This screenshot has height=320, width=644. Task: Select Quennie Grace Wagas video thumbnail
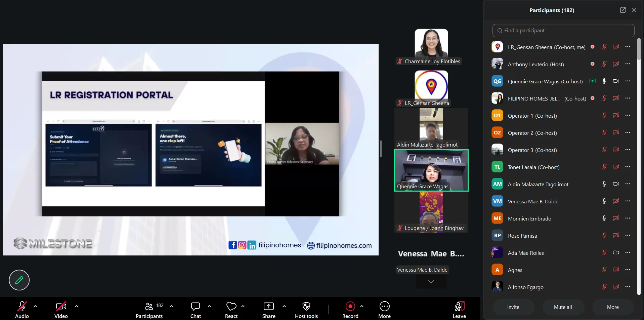431,170
